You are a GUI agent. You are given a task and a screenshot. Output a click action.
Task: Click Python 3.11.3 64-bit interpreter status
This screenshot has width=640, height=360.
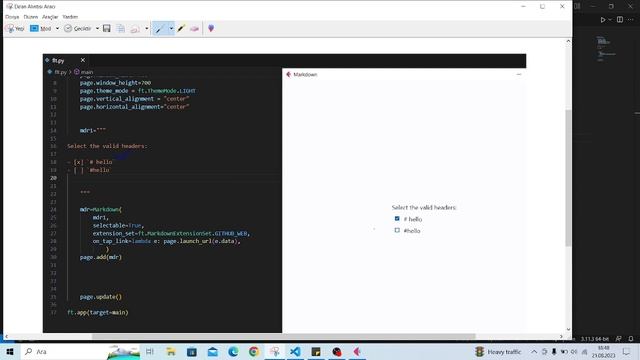pos(595,339)
